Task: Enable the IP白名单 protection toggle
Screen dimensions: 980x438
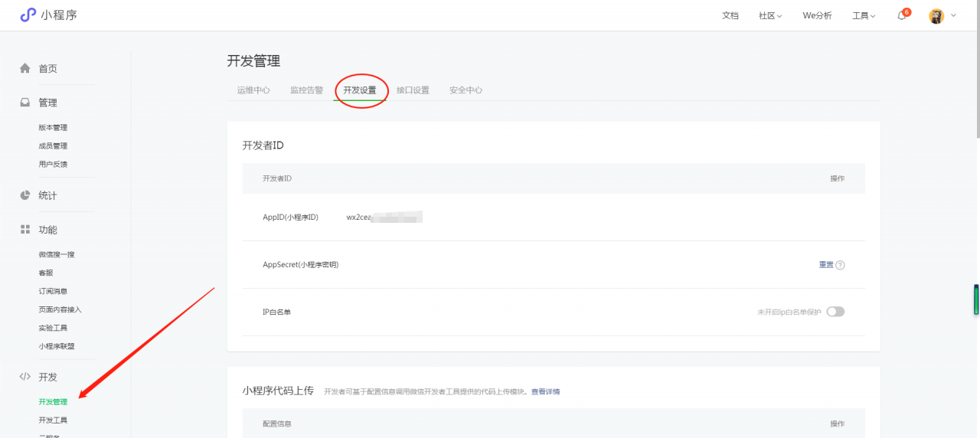Action: click(x=835, y=312)
